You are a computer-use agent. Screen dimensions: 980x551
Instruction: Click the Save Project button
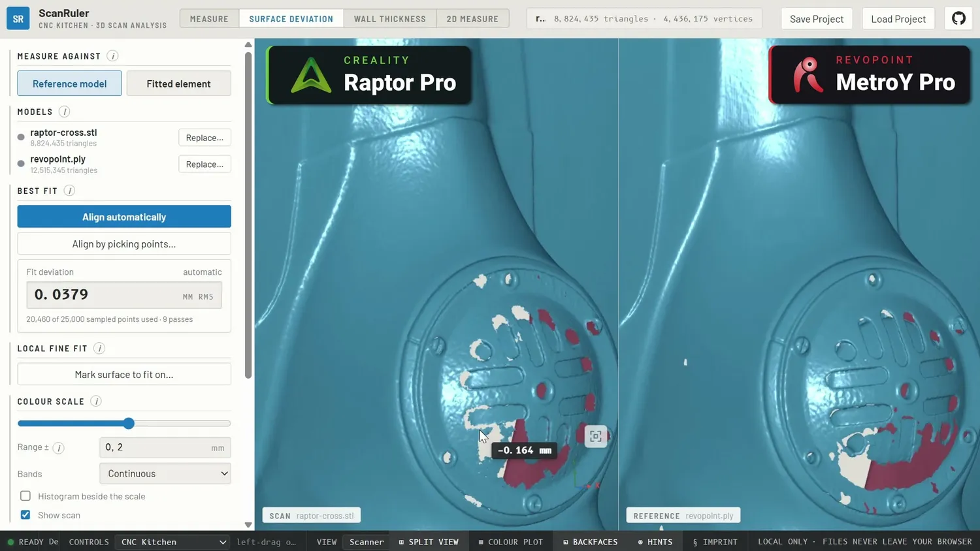click(817, 19)
